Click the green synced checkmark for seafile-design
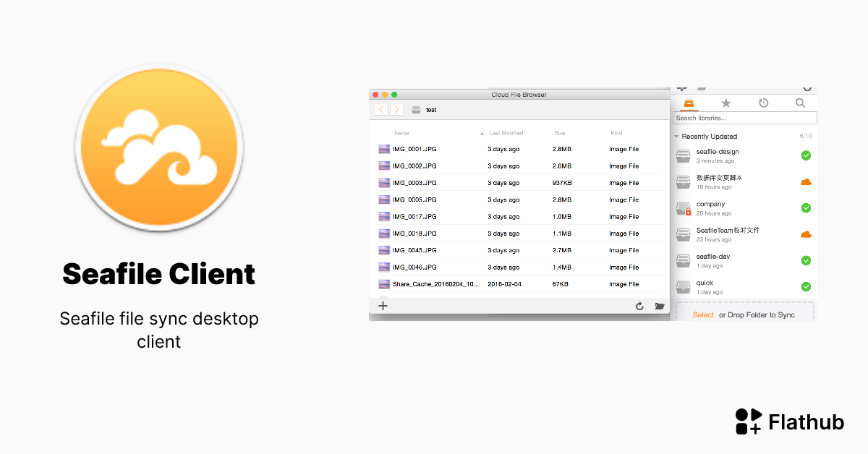 coord(806,155)
